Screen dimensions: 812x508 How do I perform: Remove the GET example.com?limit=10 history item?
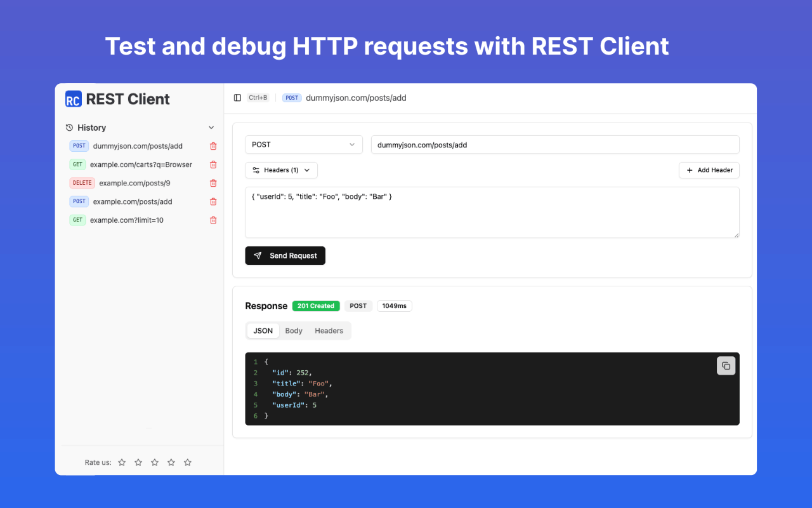tap(213, 220)
